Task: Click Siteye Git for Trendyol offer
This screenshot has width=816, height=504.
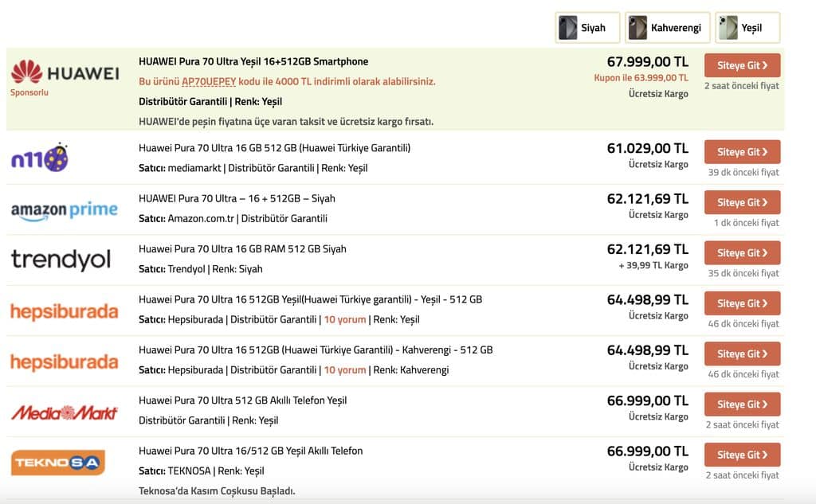Action: [x=742, y=252]
